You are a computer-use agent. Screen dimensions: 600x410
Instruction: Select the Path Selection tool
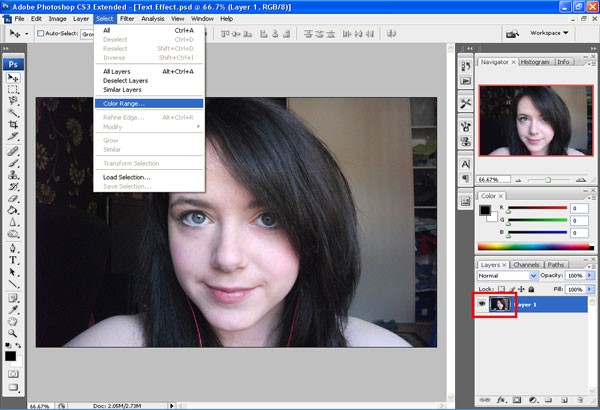(x=13, y=272)
